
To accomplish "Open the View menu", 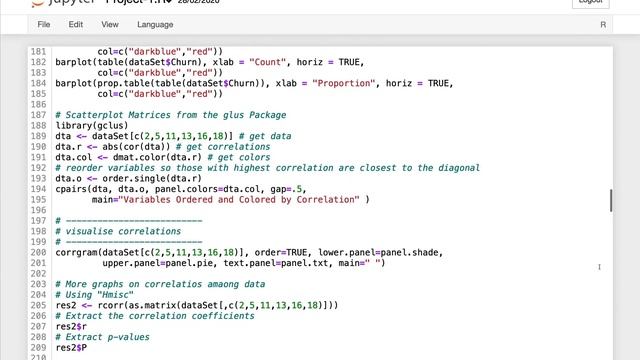I will (110, 24).
